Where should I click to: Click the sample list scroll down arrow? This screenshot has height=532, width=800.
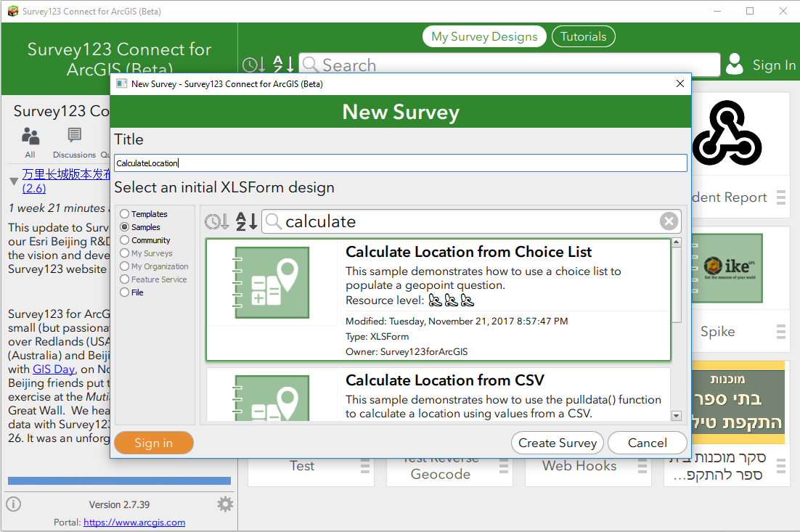(x=677, y=416)
